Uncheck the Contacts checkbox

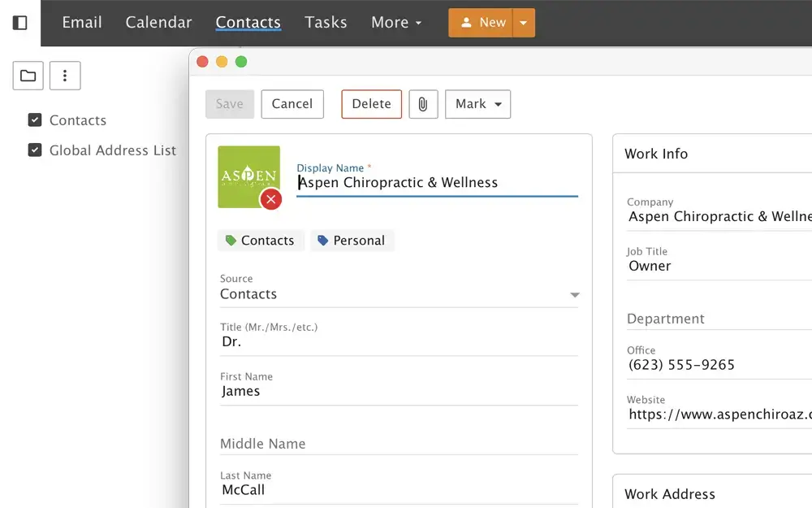tap(35, 120)
